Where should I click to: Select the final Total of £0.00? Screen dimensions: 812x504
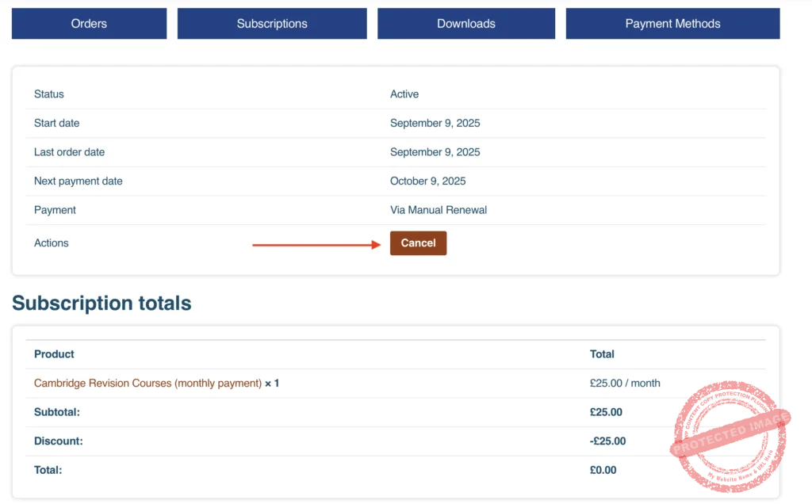pos(603,470)
